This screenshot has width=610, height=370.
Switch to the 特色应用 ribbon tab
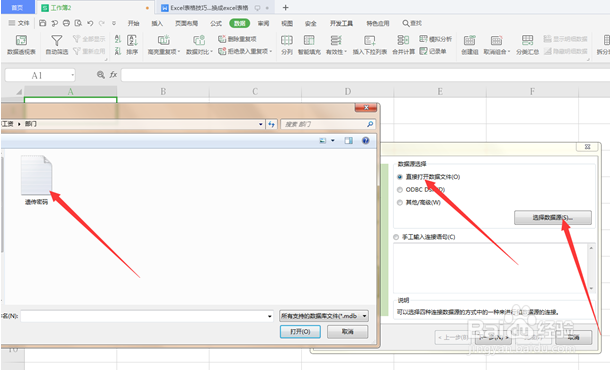click(x=378, y=23)
